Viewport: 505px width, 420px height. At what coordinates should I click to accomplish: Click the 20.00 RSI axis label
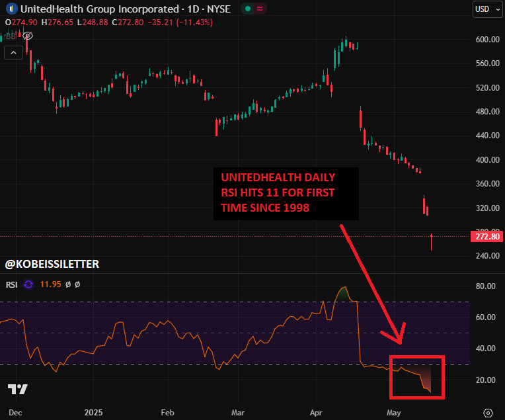point(486,380)
